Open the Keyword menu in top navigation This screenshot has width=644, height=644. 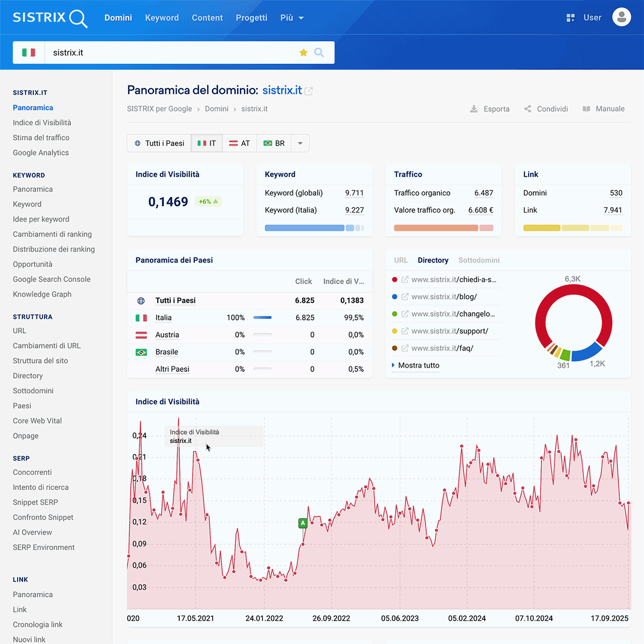coord(162,18)
